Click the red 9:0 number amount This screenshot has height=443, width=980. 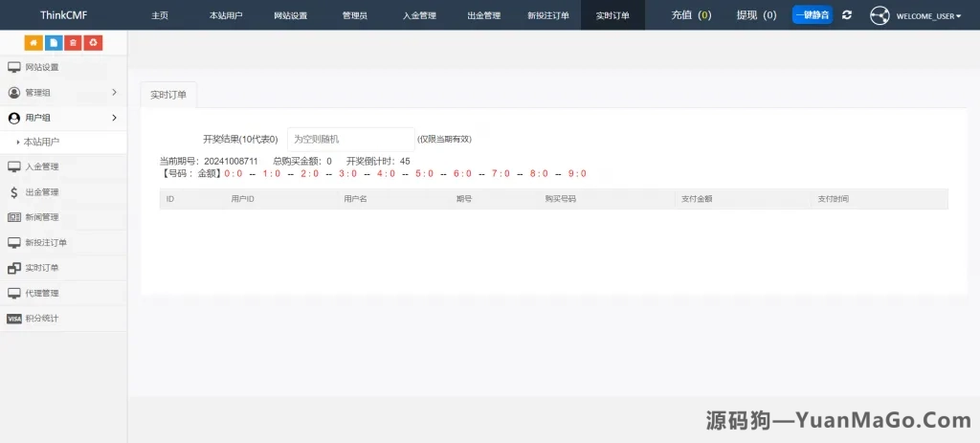[x=577, y=174]
